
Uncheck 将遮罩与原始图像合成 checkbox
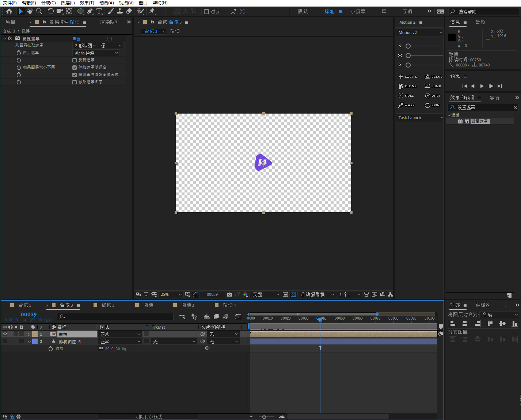click(x=75, y=75)
